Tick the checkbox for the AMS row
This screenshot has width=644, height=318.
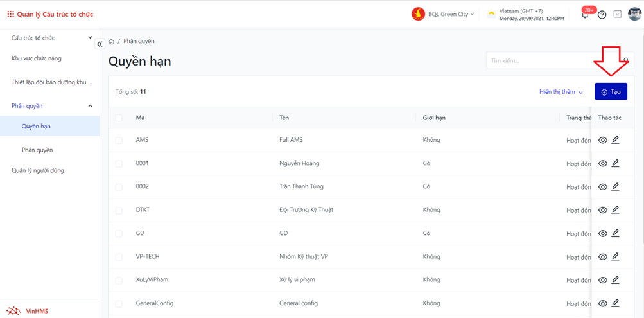coord(119,140)
